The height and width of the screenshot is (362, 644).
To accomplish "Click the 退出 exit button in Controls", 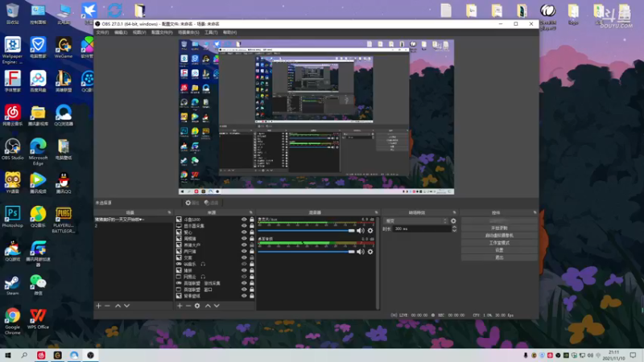I will [499, 257].
